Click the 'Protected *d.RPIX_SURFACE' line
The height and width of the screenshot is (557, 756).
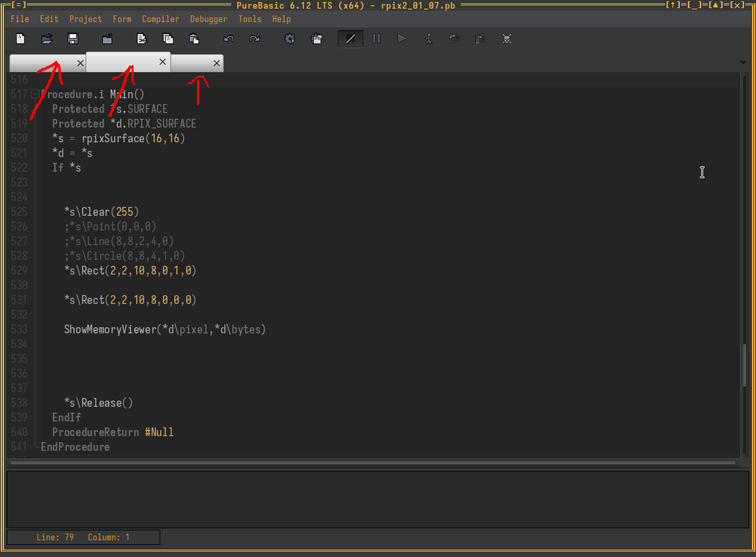(124, 123)
